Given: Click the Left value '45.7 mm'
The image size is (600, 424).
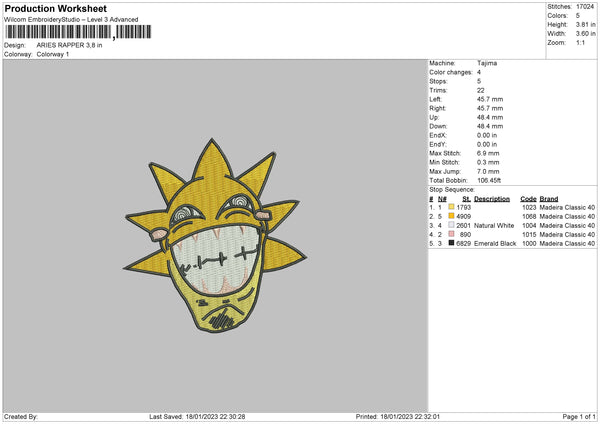Looking at the screenshot, I should pyautogui.click(x=490, y=99).
